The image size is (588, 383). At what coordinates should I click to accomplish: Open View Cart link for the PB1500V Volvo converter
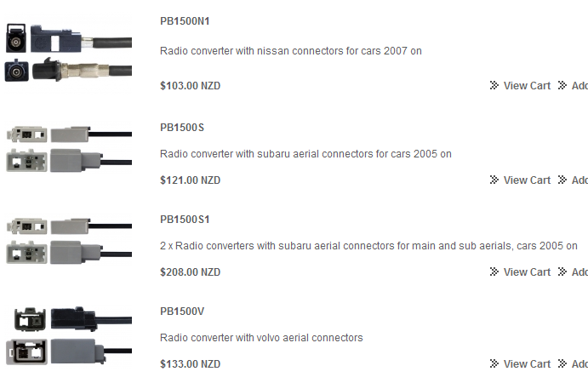527,364
